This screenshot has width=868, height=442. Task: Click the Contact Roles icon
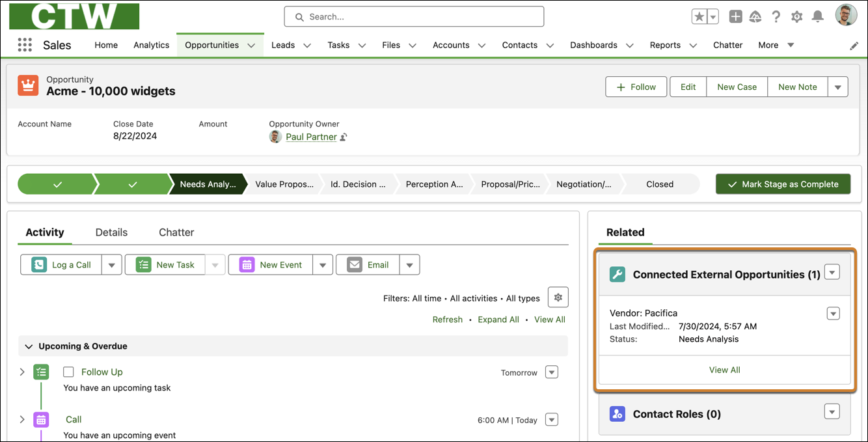point(617,413)
